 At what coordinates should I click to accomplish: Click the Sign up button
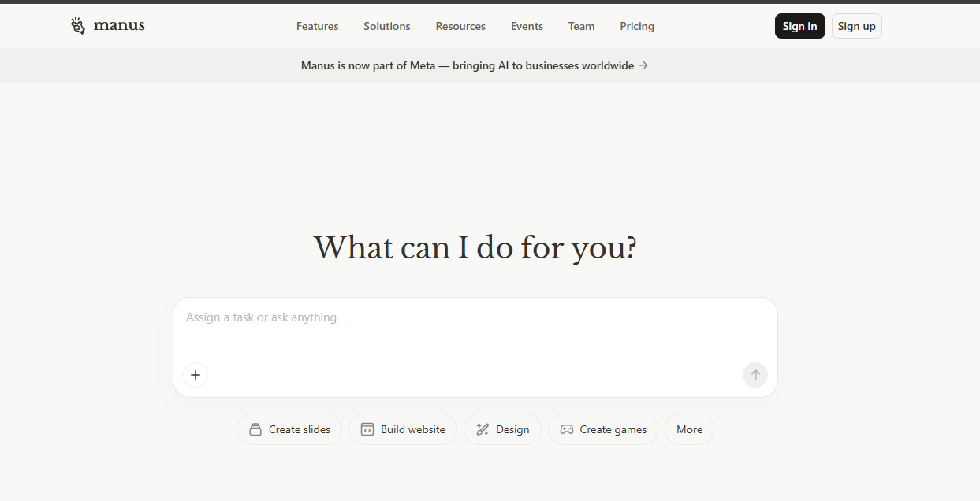coord(857,26)
